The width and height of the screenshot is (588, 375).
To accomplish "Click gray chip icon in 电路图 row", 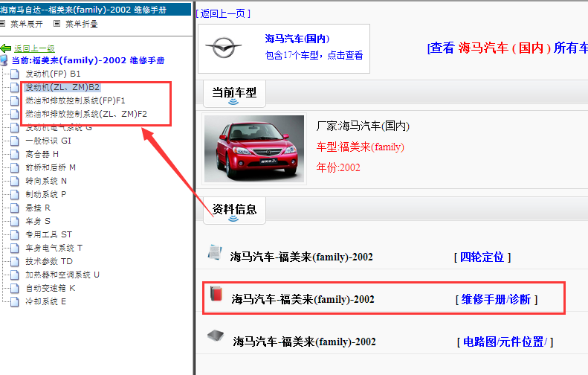I will (216, 335).
